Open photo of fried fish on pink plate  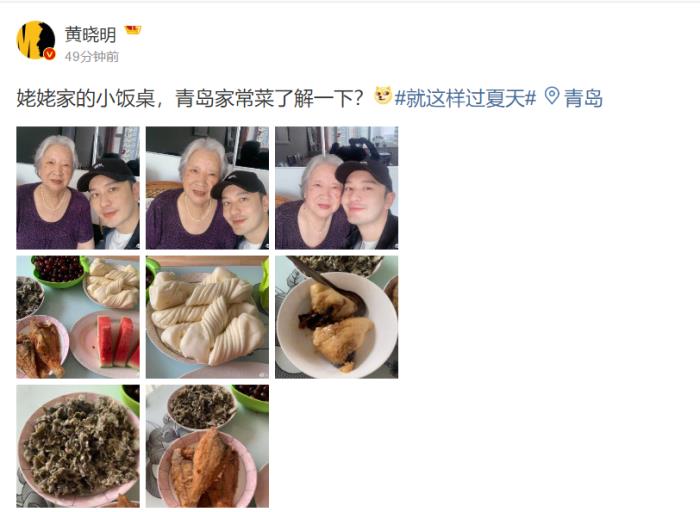tap(207, 446)
